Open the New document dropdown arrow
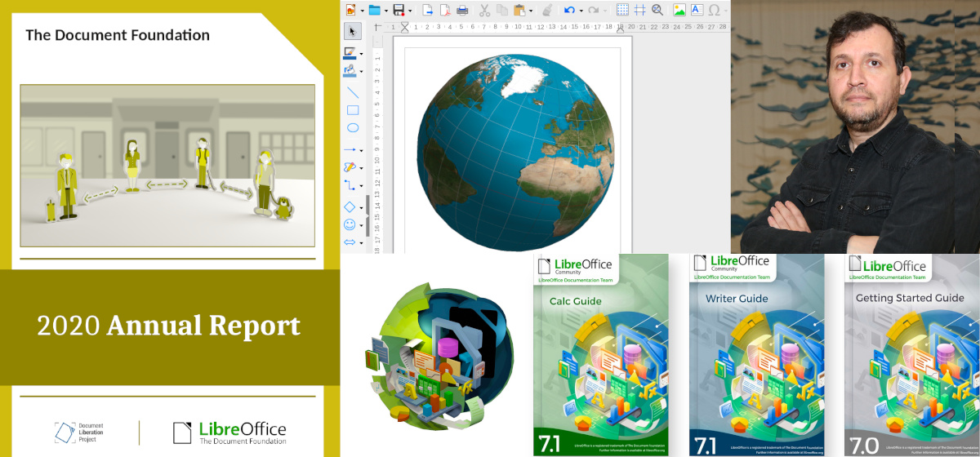Screen dimensions: 980x457 (362, 11)
